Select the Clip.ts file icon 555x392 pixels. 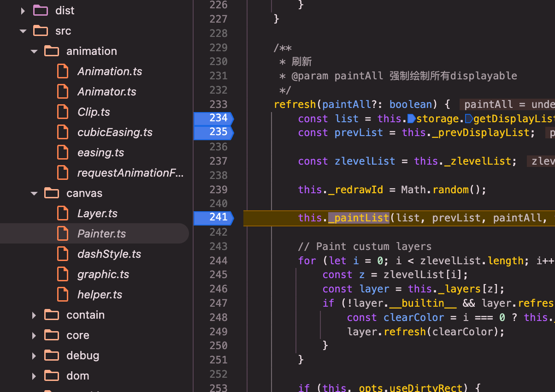tap(63, 112)
